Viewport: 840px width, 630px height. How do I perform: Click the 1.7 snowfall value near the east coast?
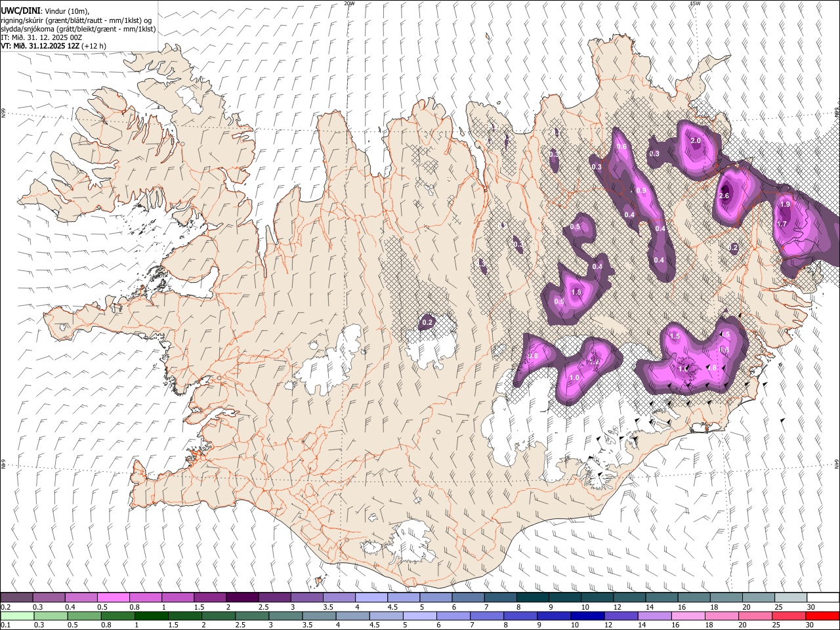click(x=782, y=224)
